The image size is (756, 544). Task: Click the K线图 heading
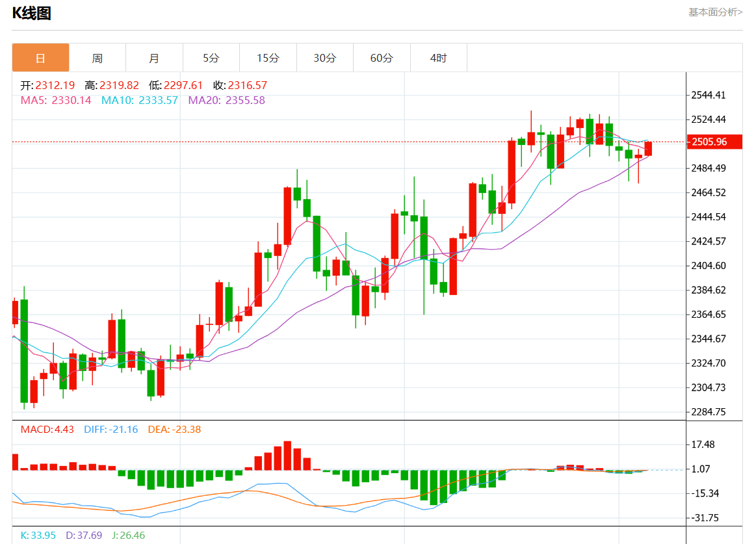click(x=32, y=13)
